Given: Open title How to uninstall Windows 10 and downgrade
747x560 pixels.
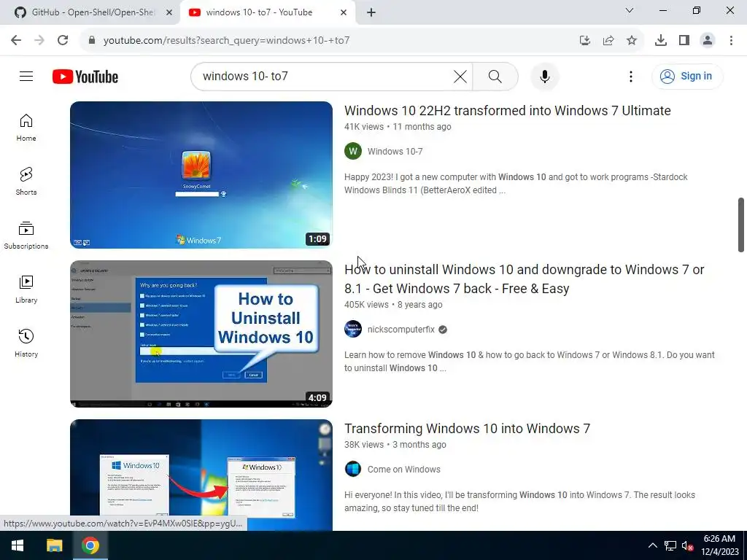Looking at the screenshot, I should click(524, 279).
